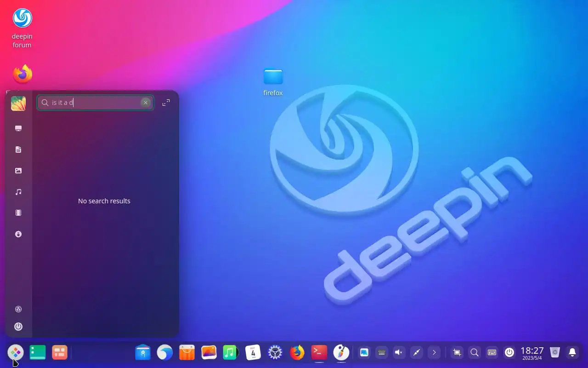Clear the launcher search text
This screenshot has width=588, height=368.
[145, 103]
